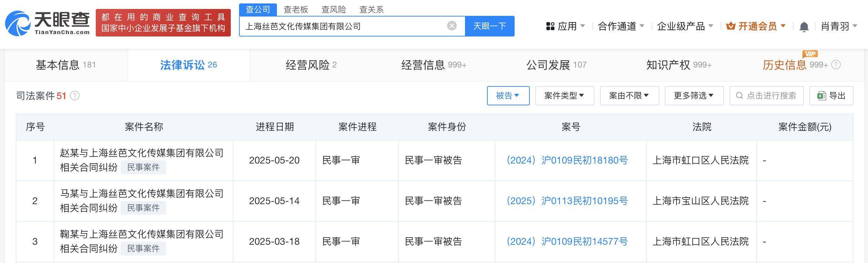Open case link 沪0109民初18180号
This screenshot has width=868, height=263.
pyautogui.click(x=567, y=160)
